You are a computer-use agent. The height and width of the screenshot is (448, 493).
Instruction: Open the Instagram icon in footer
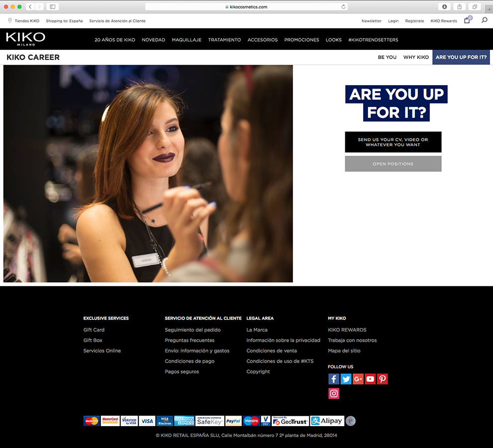[x=334, y=393]
